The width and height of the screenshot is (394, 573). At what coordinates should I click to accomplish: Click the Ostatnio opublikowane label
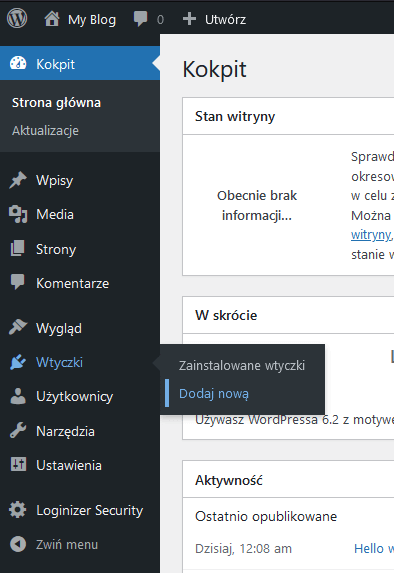click(x=266, y=516)
